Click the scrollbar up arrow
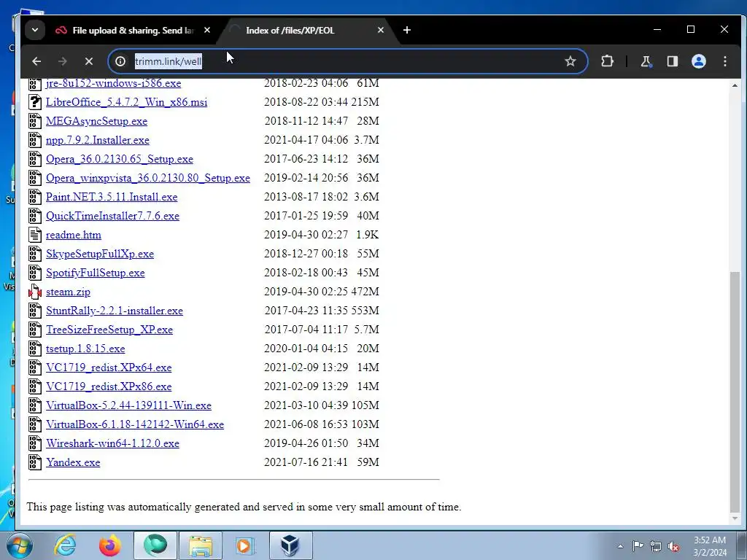Screen dimensions: 747x560 point(735,85)
